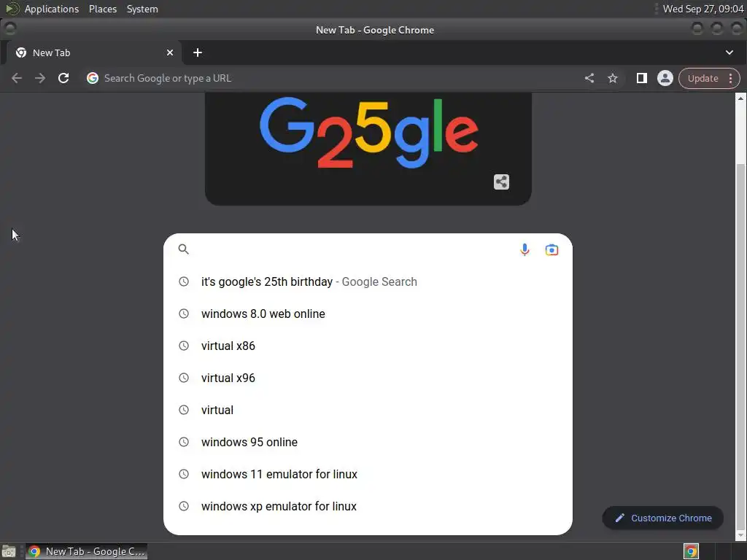
Task: Open the profile avatar icon
Action: click(665, 78)
